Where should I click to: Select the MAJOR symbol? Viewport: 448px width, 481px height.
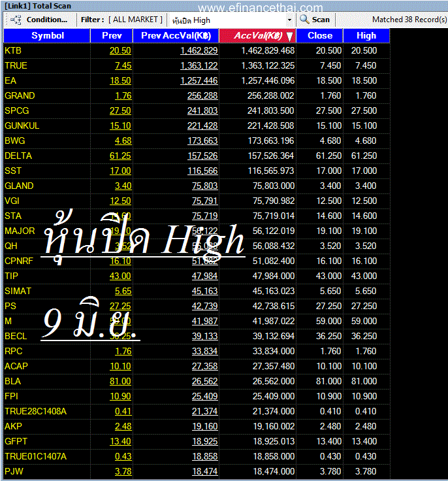point(20,231)
